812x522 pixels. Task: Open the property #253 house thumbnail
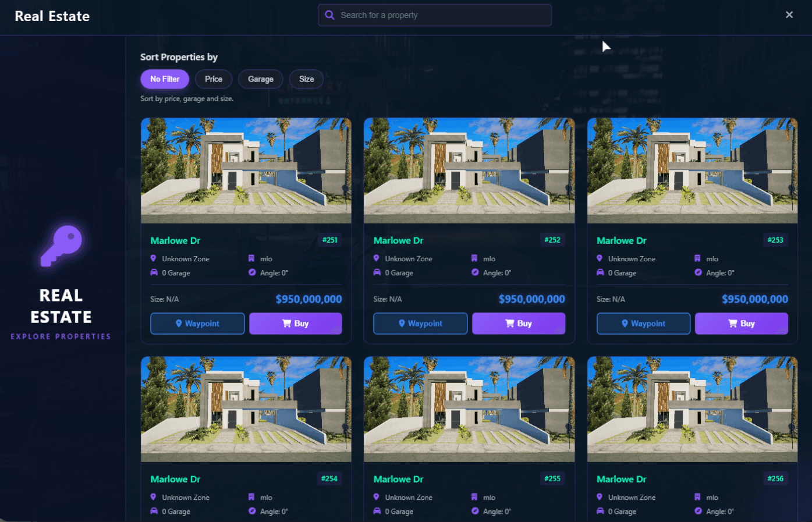tap(692, 171)
